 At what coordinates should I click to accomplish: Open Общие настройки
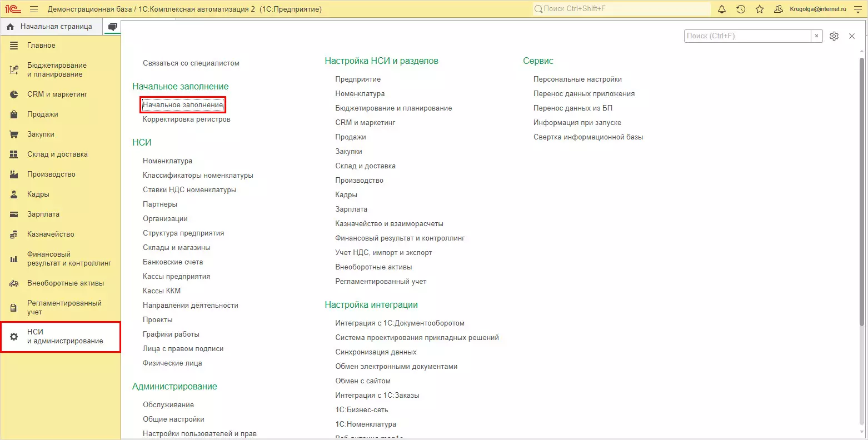173,419
